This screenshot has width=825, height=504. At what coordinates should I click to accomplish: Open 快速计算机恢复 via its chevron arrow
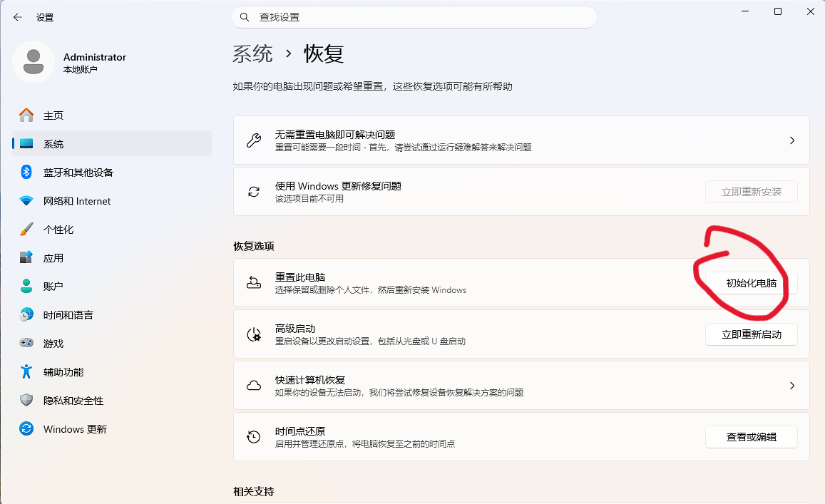pos(792,386)
